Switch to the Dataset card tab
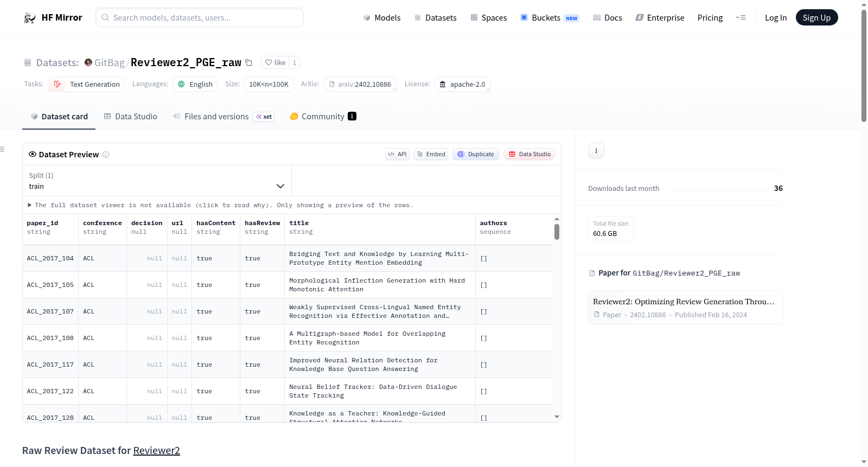The width and height of the screenshot is (868, 467). 59,116
